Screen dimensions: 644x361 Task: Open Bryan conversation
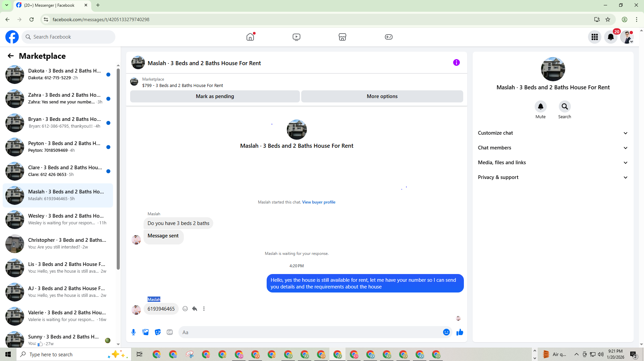(58, 123)
